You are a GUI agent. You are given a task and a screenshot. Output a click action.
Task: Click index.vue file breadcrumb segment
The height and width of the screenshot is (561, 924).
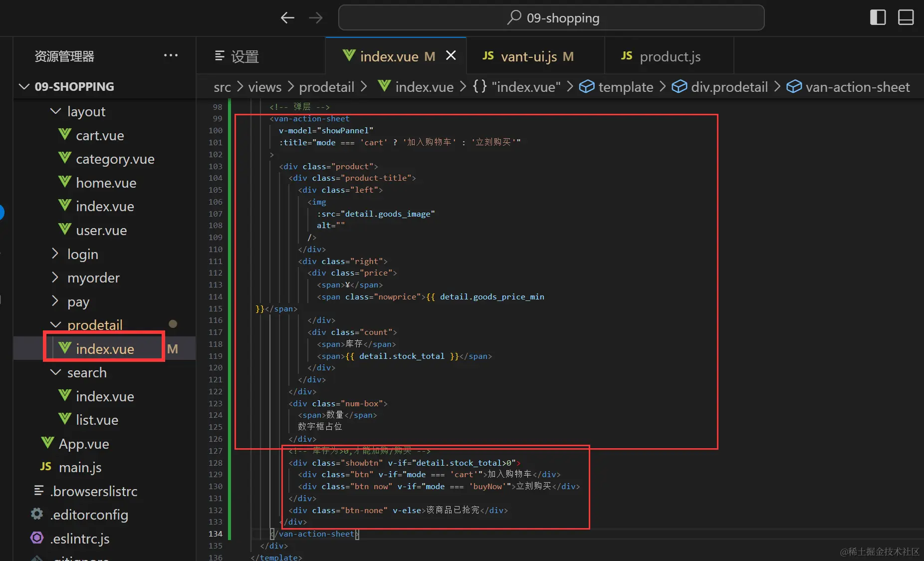(416, 87)
